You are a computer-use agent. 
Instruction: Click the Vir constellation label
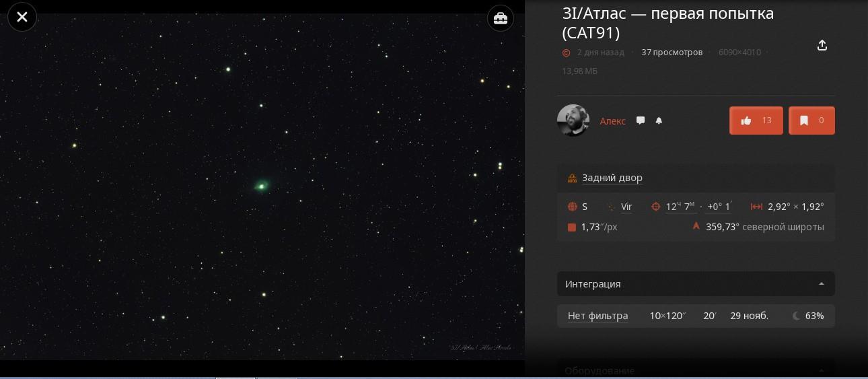[x=626, y=207]
